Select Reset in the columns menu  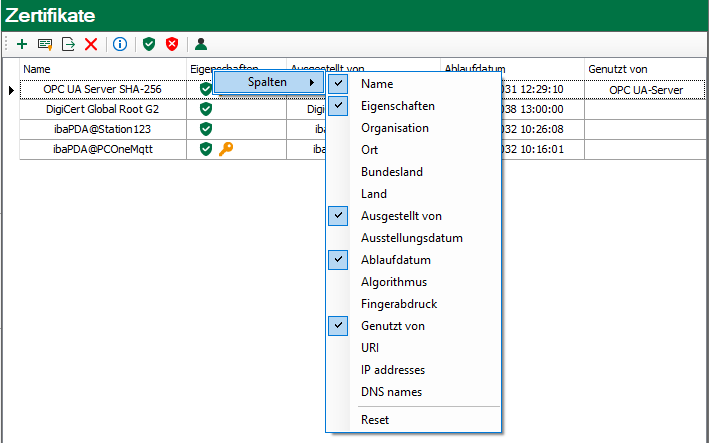tap(375, 420)
